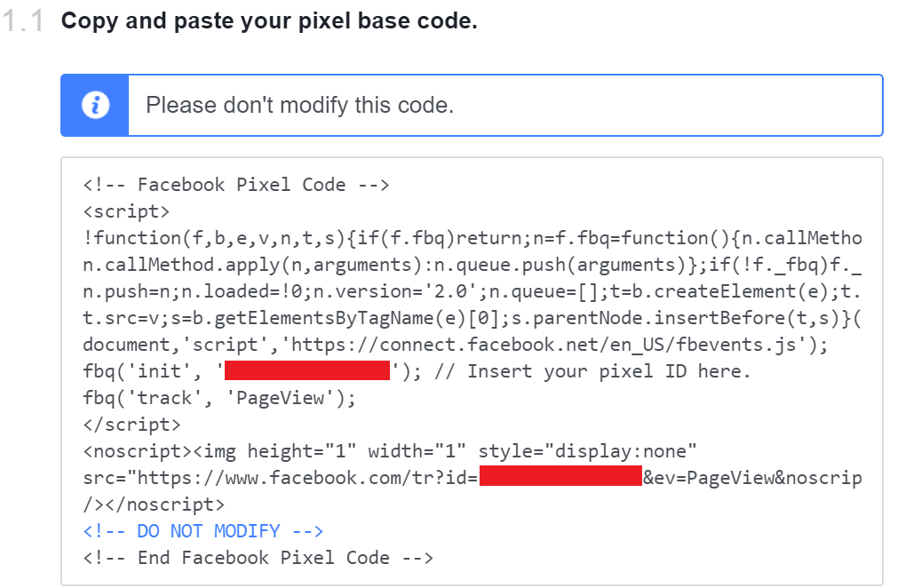The image size is (921, 588).
Task: Click the blue info icon
Action: (95, 105)
